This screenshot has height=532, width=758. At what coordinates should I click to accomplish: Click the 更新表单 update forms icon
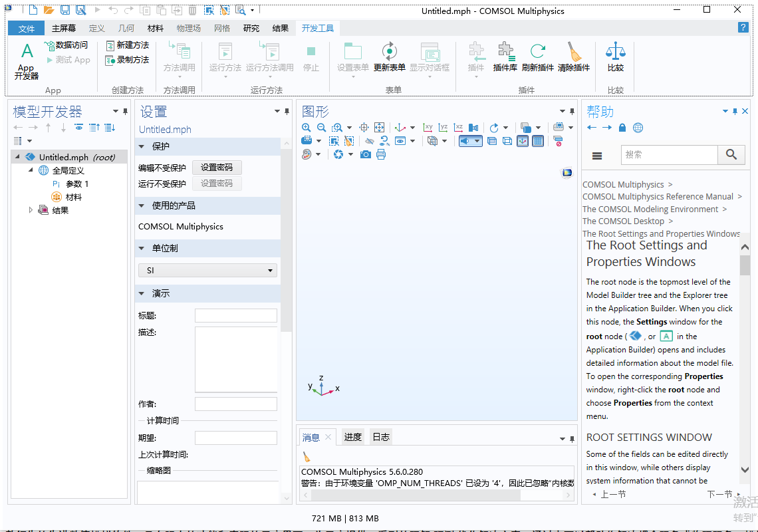(389, 57)
